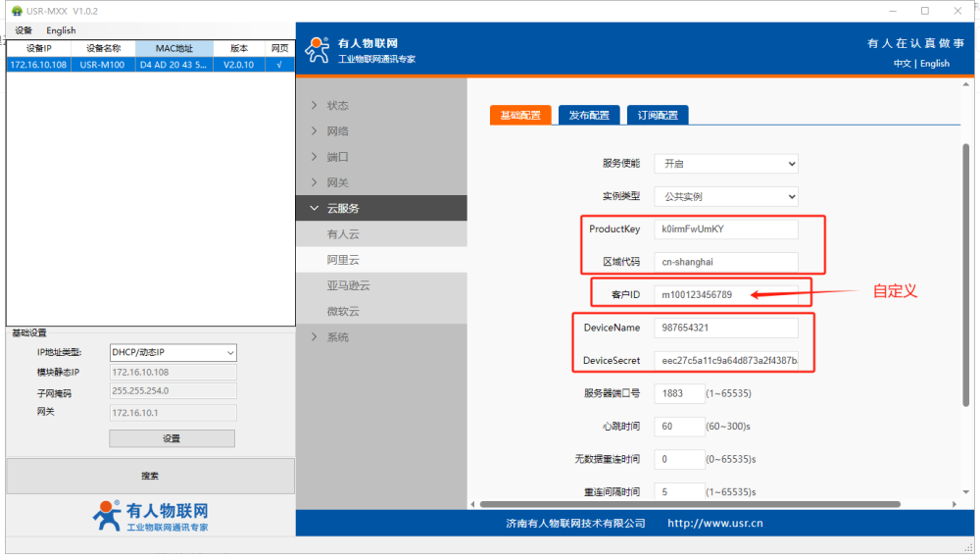The image size is (980, 559).
Task: Switch web page language to English
Action: tap(935, 64)
